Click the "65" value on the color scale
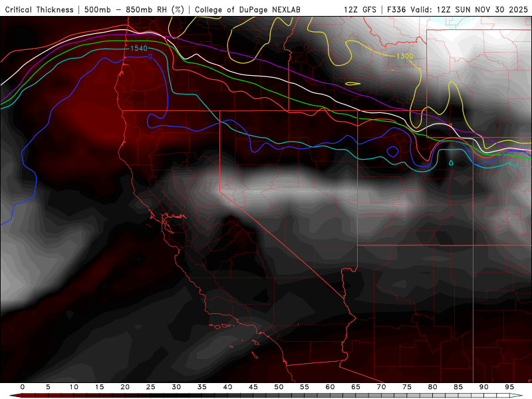This screenshot has height=399, width=532. point(356,387)
